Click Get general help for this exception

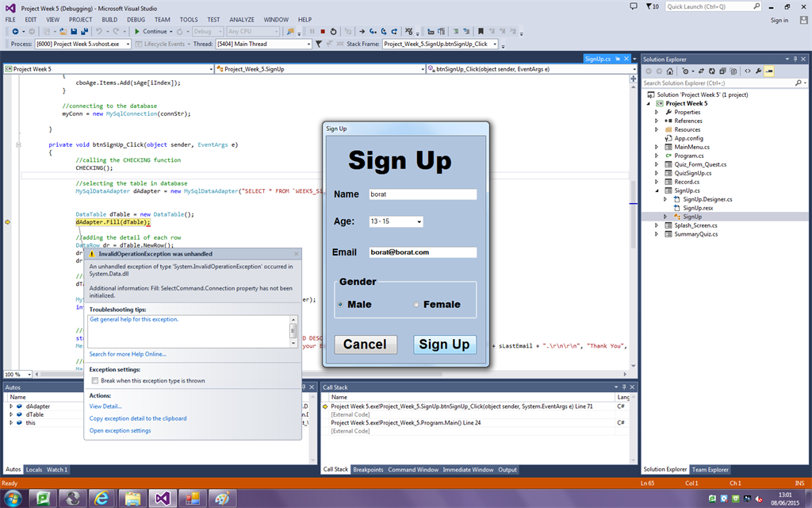pyautogui.click(x=134, y=319)
